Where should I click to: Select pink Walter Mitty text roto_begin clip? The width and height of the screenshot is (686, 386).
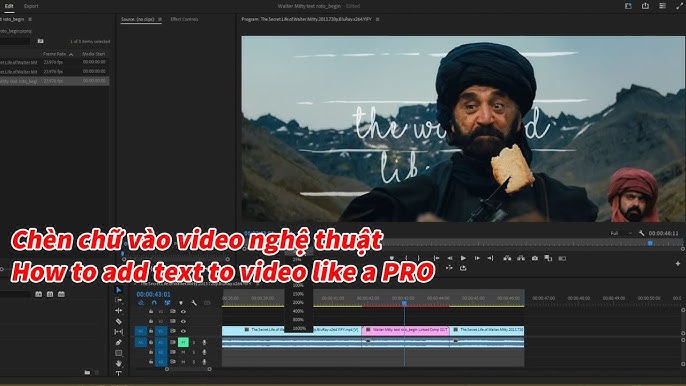[405, 330]
